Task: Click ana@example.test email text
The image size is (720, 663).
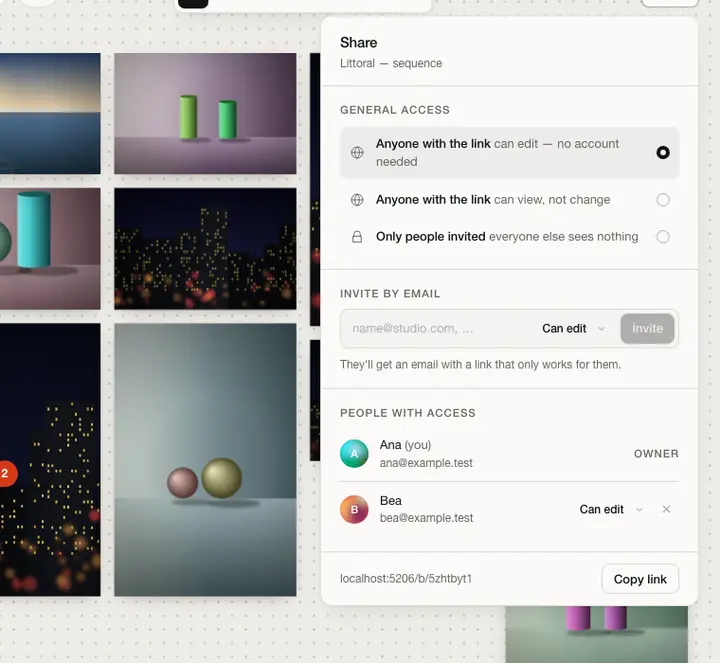Action: pos(426,463)
